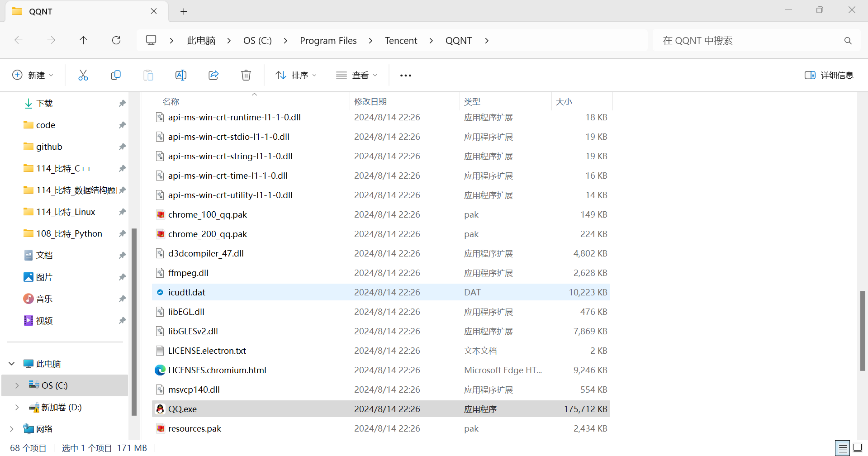Viewport: 868px width, 456px height.
Task: Select api-ms-win-crt-stdio-l1-1-0.dll file
Action: coord(229,137)
